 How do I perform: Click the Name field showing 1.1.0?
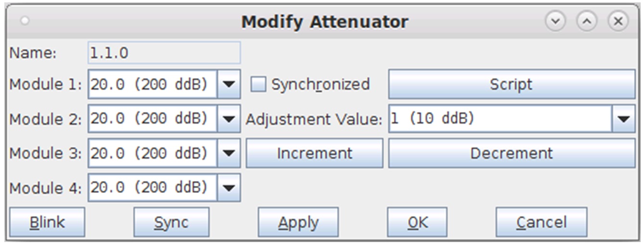pyautogui.click(x=164, y=53)
